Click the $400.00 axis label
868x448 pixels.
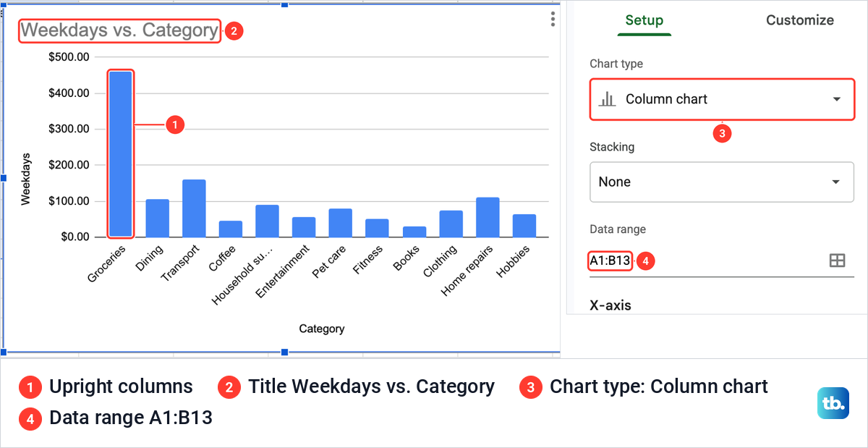[x=69, y=93]
